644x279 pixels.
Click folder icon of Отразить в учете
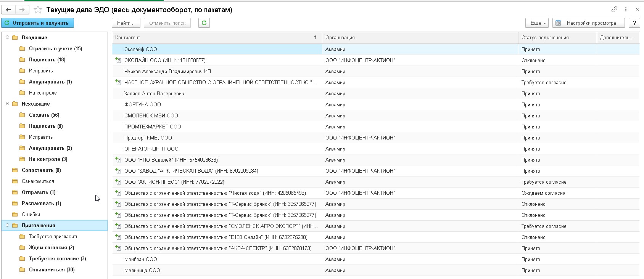[22, 48]
